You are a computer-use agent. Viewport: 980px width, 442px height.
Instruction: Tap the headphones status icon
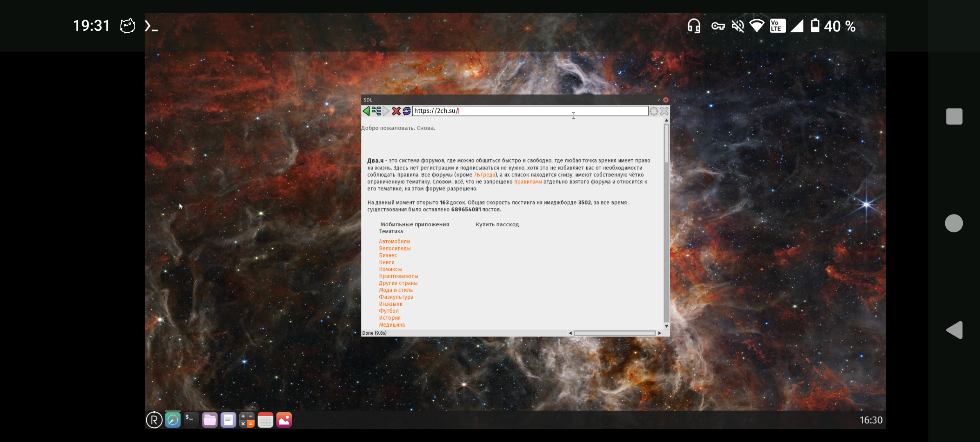694,26
